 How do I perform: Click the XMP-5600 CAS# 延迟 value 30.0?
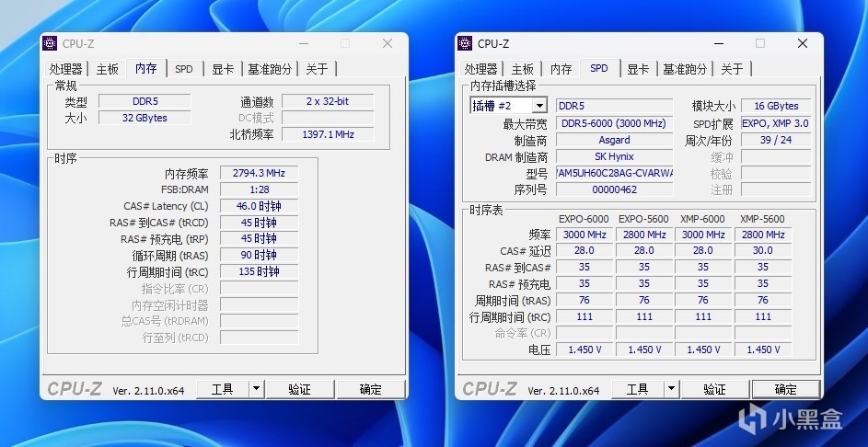coord(763,250)
